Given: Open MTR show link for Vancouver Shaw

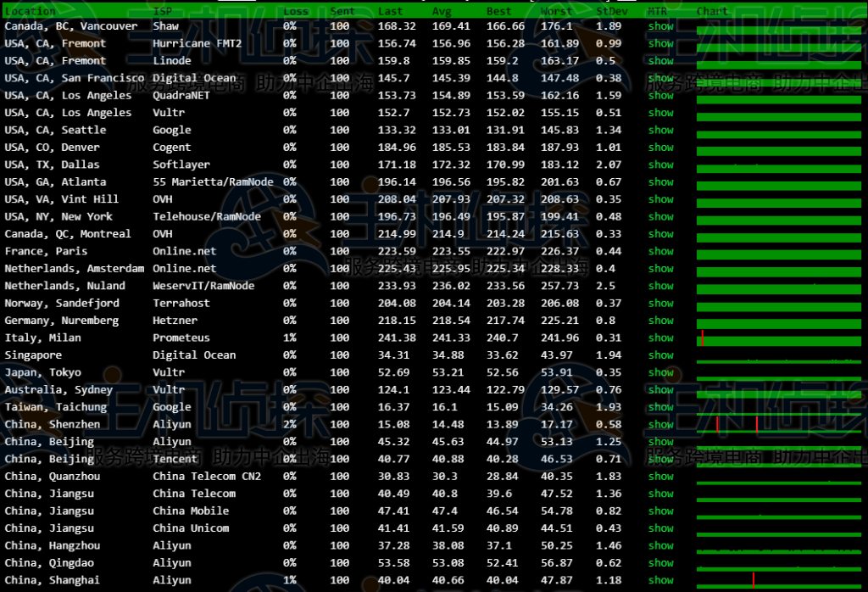Looking at the screenshot, I should (x=661, y=26).
